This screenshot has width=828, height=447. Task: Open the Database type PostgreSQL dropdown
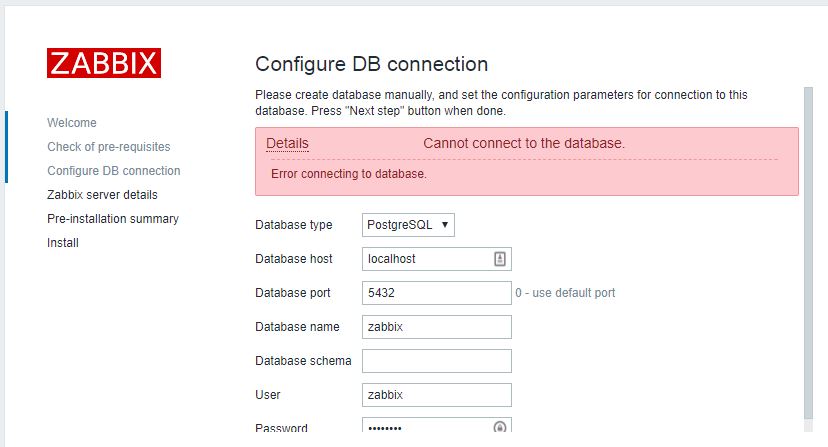click(408, 225)
